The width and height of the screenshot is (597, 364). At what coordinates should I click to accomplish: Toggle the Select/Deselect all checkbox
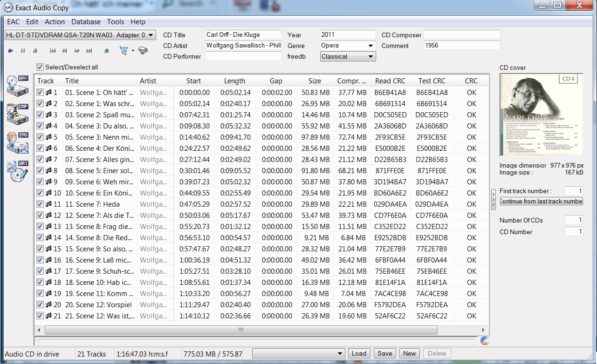click(40, 67)
